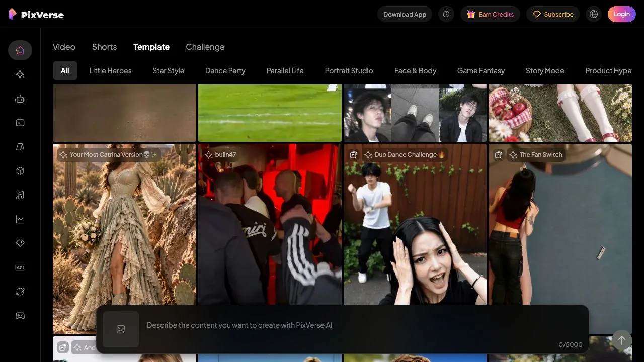Select the Portrait Studio category
Screen dimensions: 644x362
(349, 71)
